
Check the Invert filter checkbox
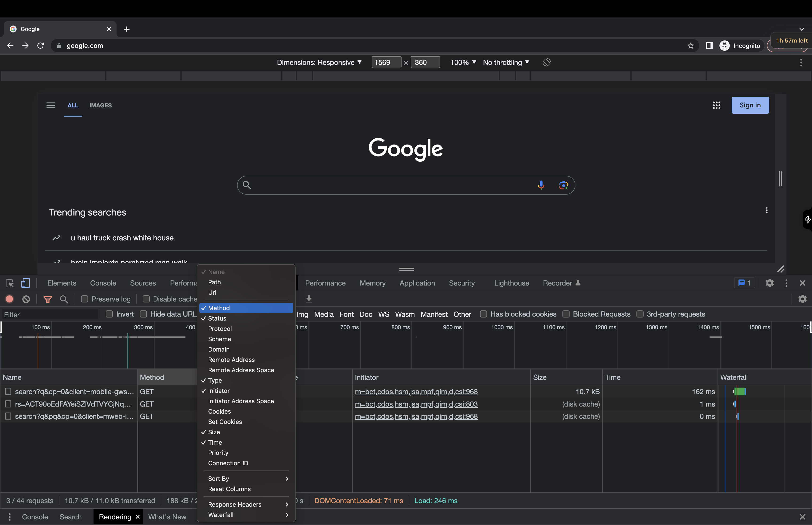(109, 314)
